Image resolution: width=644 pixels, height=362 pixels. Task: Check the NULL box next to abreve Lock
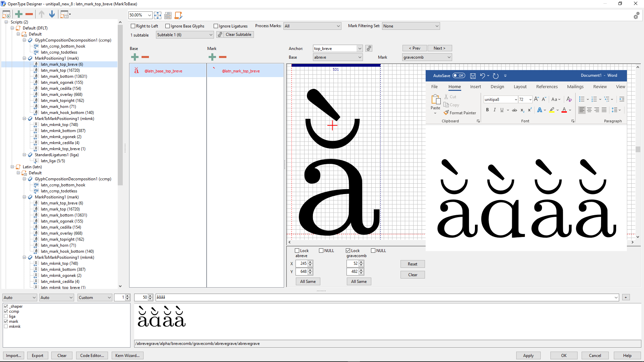pyautogui.click(x=321, y=250)
